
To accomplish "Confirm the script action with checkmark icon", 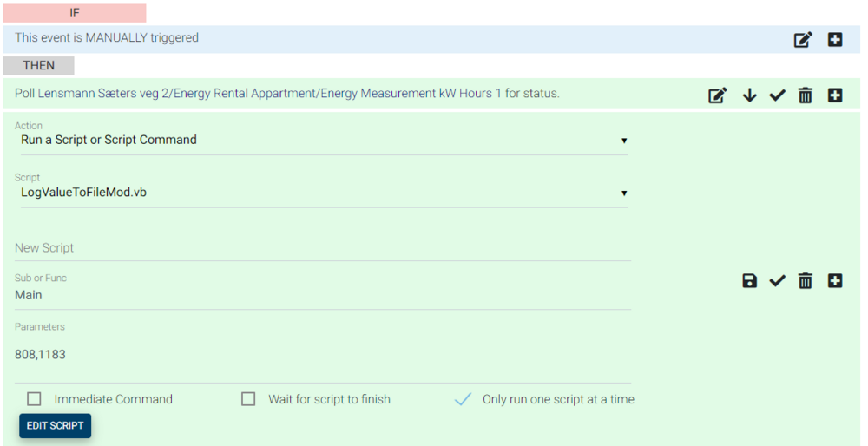I will 777,281.
